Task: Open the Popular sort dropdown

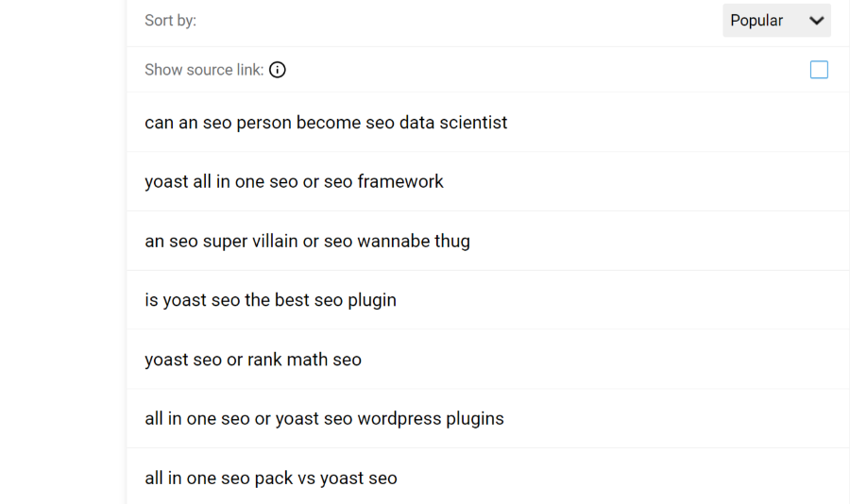Action: tap(775, 21)
